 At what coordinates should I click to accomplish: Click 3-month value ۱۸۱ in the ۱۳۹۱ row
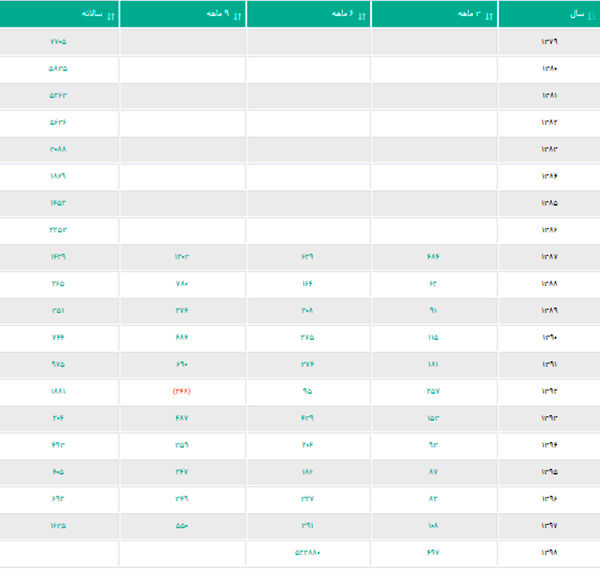tap(433, 364)
